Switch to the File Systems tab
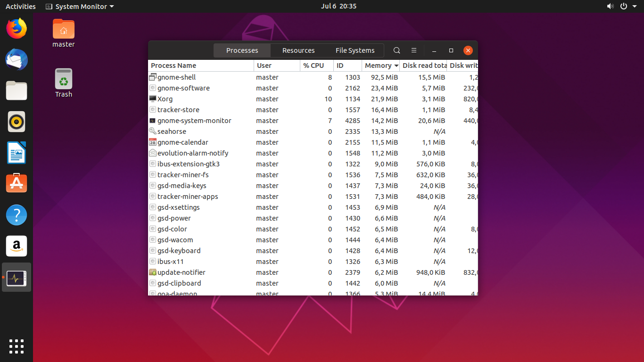The width and height of the screenshot is (644, 362). (x=355, y=50)
